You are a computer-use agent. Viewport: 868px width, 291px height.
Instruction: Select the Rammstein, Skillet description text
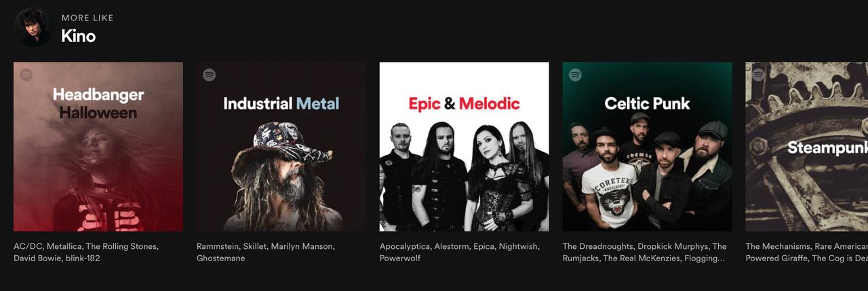pos(266,252)
